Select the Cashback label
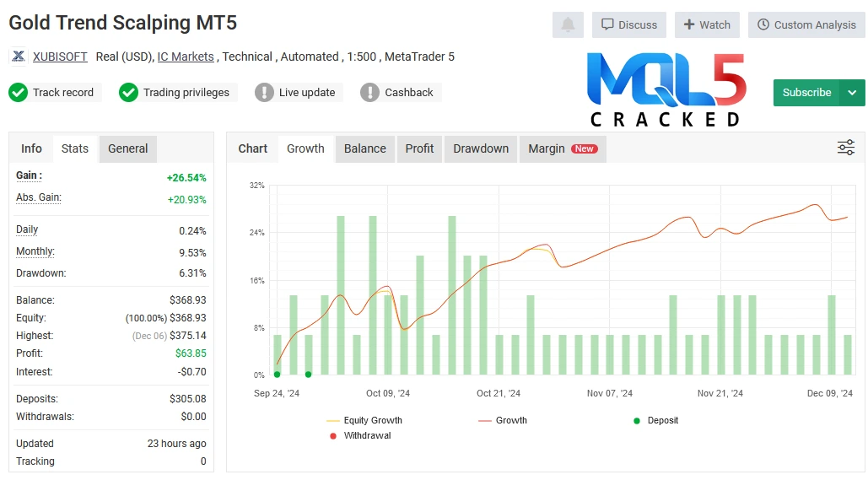The image size is (868, 480). (408, 93)
